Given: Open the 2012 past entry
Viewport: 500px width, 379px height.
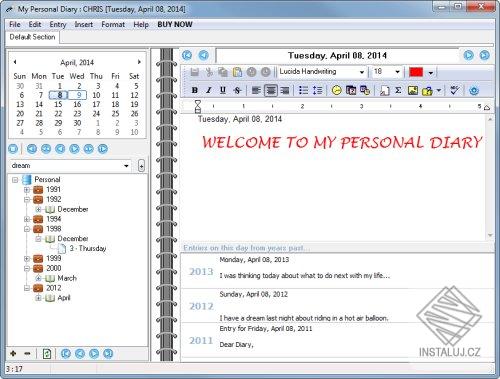Looking at the screenshot, I should click(x=337, y=306).
